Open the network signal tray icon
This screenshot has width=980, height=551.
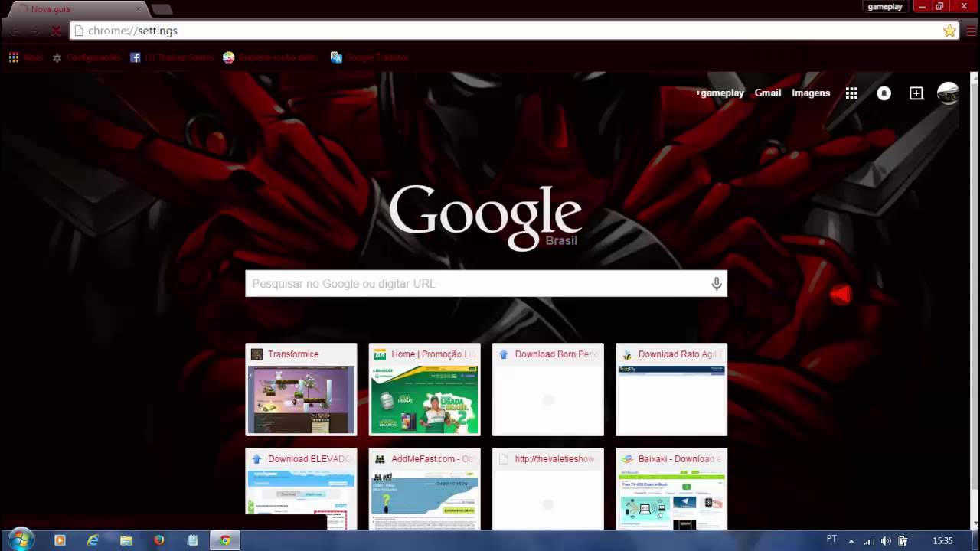868,541
